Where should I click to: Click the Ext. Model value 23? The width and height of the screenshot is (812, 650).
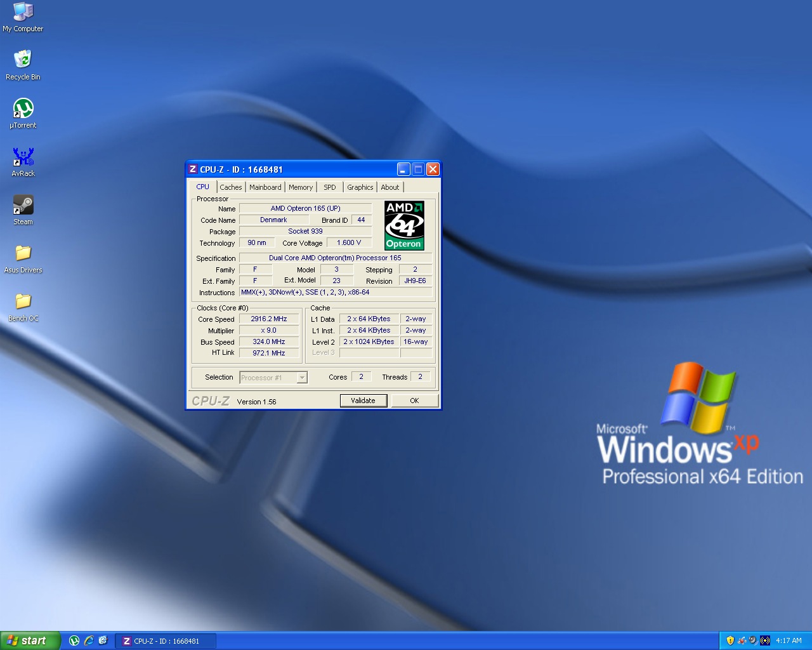click(x=337, y=281)
